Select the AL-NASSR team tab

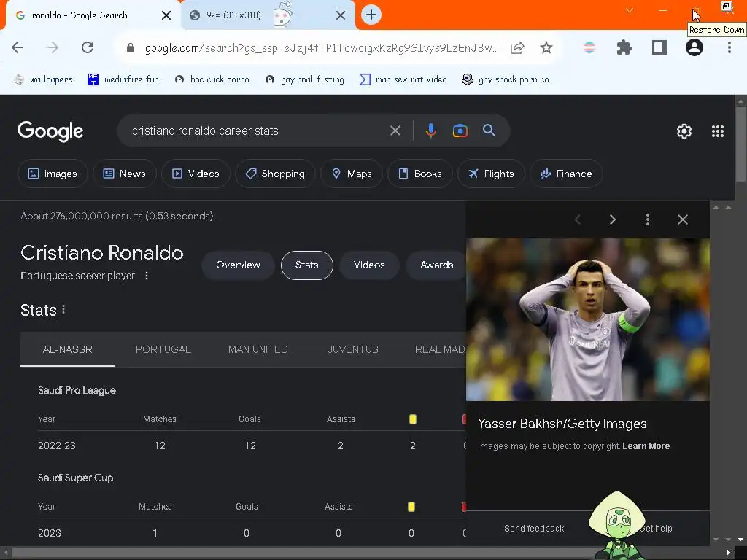coord(67,349)
